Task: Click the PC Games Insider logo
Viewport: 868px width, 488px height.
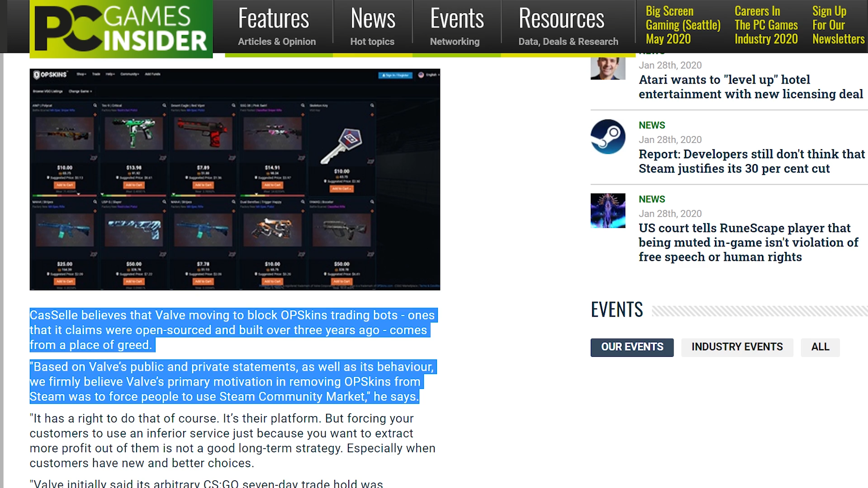Action: [x=121, y=28]
